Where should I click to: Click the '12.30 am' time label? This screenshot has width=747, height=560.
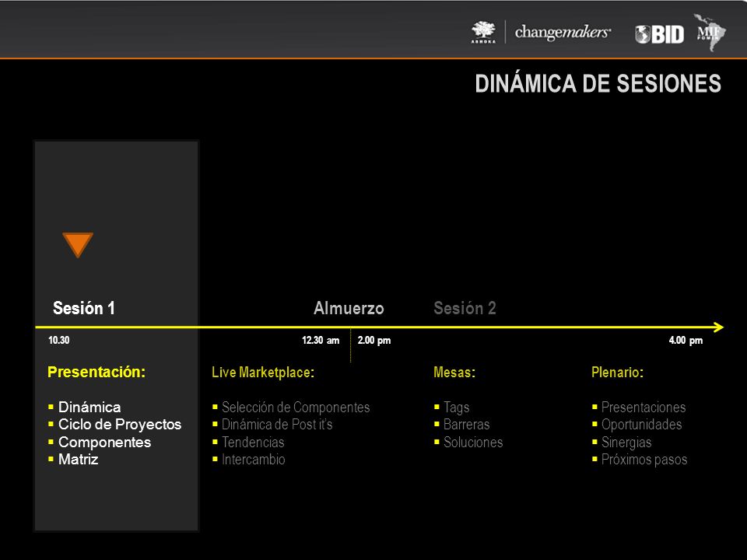click(x=321, y=340)
